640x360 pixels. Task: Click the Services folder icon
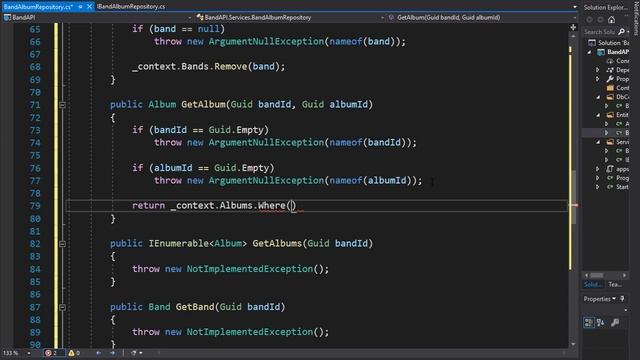[x=610, y=142]
